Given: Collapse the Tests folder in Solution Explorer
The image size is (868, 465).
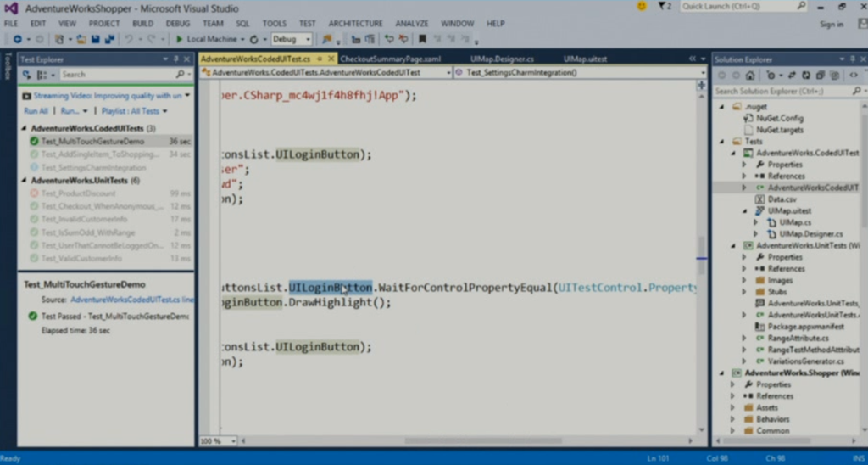Looking at the screenshot, I should 722,142.
